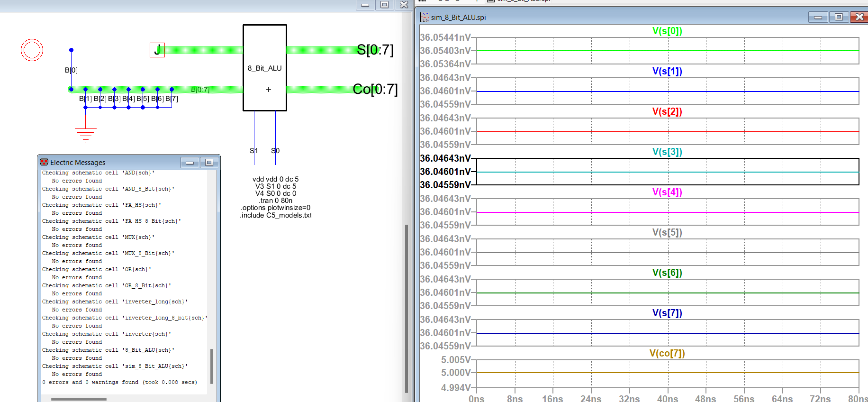The width and height of the screenshot is (868, 402).
Task: Click the 5.000V axis value in V(co[7]) pane
Action: 456,373
